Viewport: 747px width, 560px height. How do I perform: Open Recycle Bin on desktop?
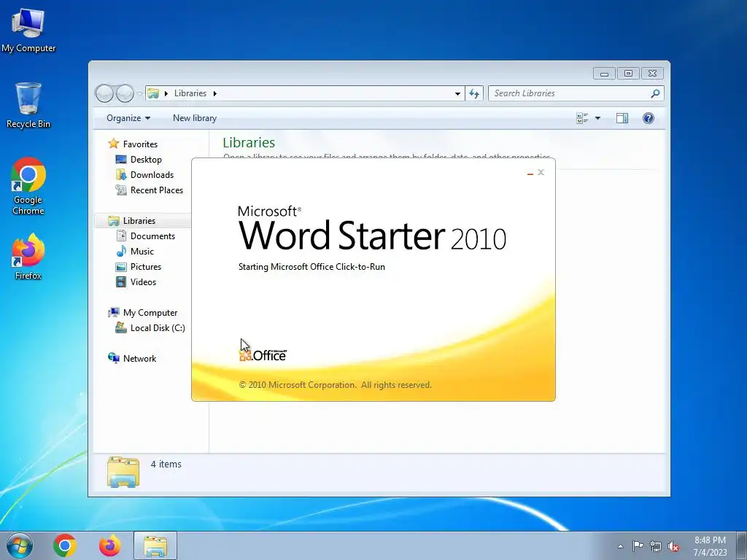click(x=28, y=105)
